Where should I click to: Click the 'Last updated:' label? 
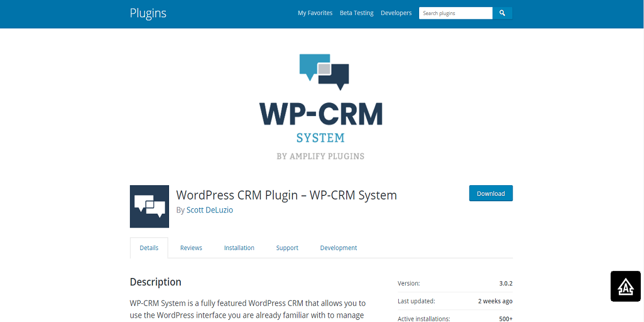click(416, 301)
